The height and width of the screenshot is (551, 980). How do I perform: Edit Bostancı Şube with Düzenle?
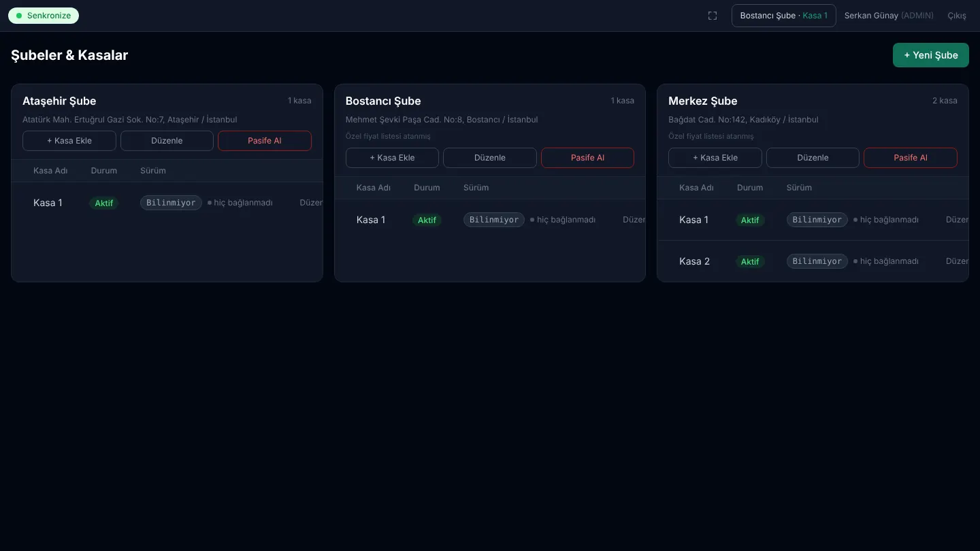[490, 158]
